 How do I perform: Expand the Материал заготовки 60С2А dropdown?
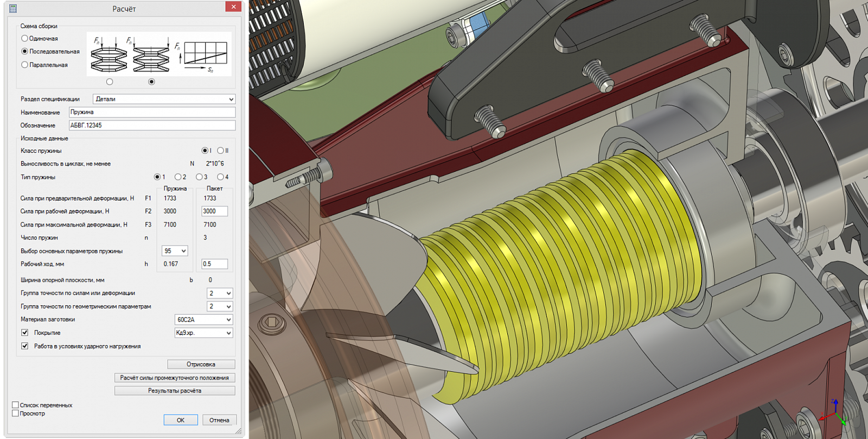point(203,320)
